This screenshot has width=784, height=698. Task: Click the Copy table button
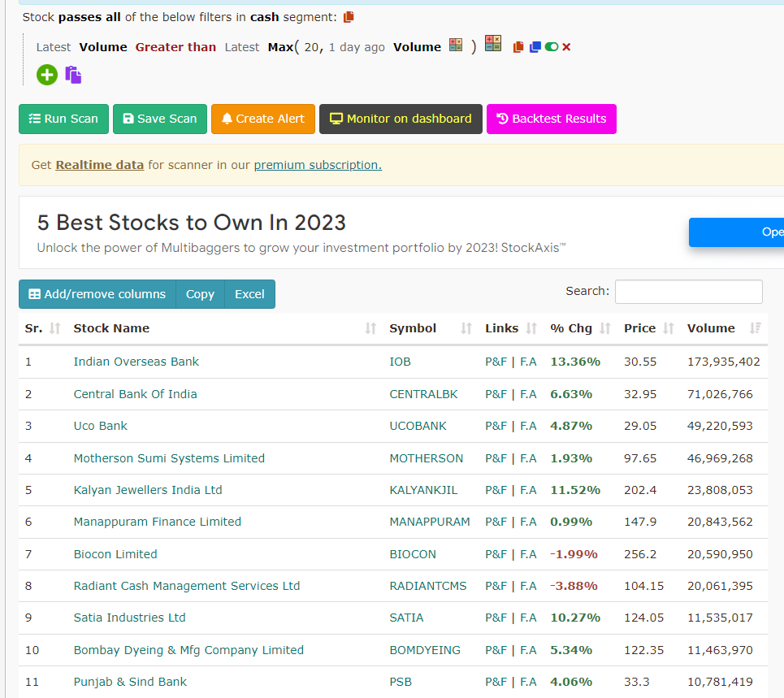tap(200, 294)
